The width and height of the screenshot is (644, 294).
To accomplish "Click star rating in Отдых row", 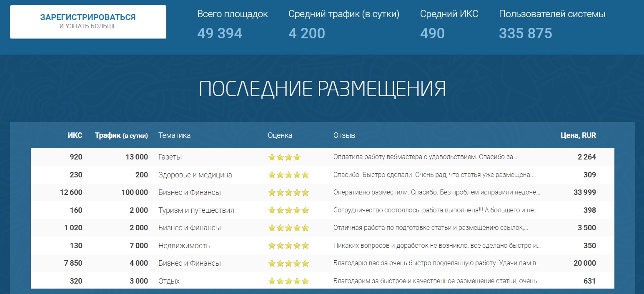I will [x=288, y=281].
